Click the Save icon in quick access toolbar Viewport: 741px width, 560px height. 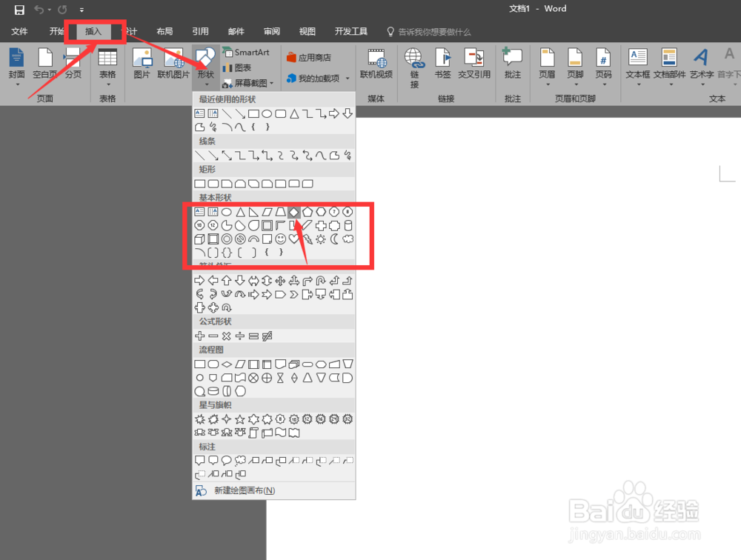pyautogui.click(x=19, y=9)
